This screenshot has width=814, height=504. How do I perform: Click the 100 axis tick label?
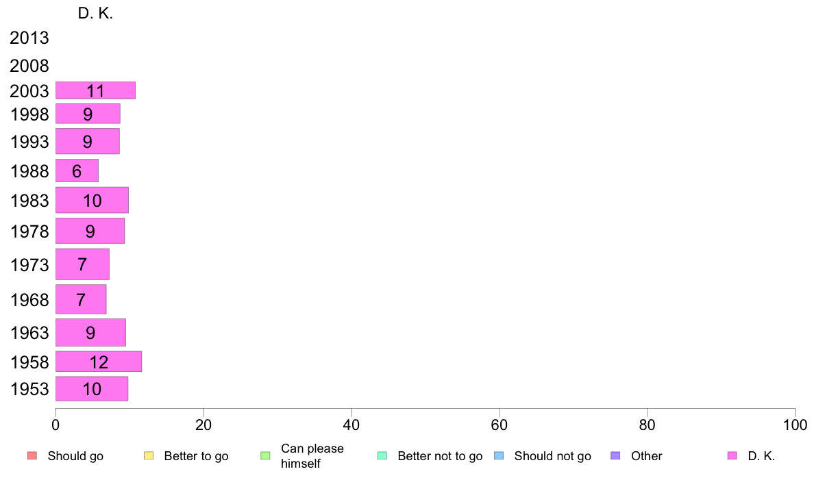click(795, 425)
